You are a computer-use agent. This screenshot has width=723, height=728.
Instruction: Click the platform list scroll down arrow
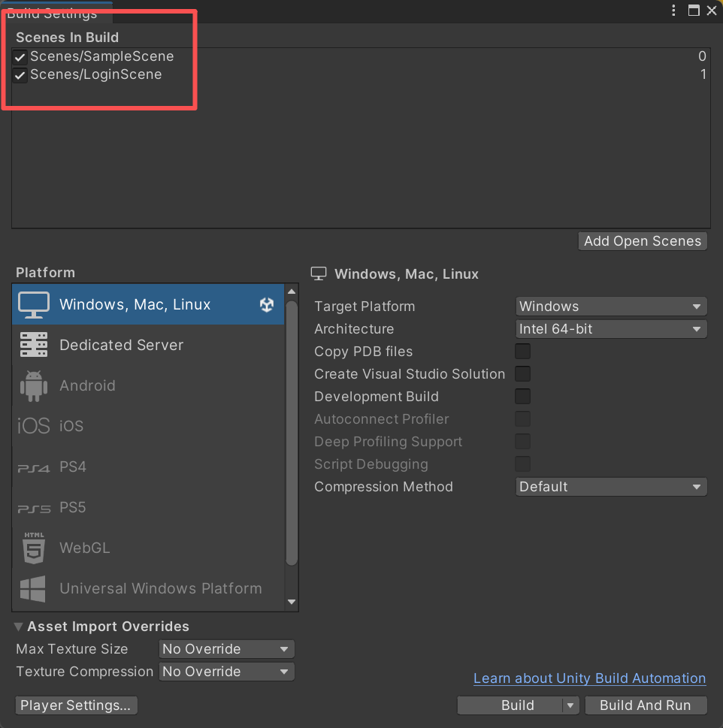pos(292,602)
